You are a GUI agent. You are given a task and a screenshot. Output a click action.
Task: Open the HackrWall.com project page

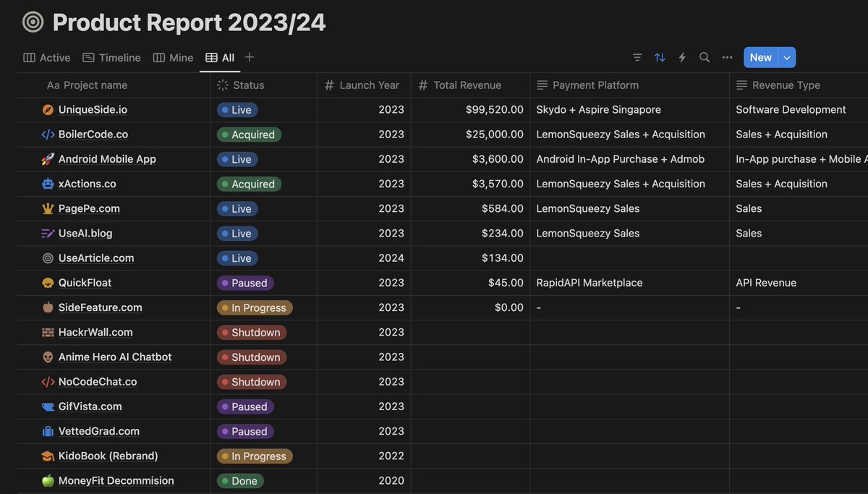click(x=95, y=332)
